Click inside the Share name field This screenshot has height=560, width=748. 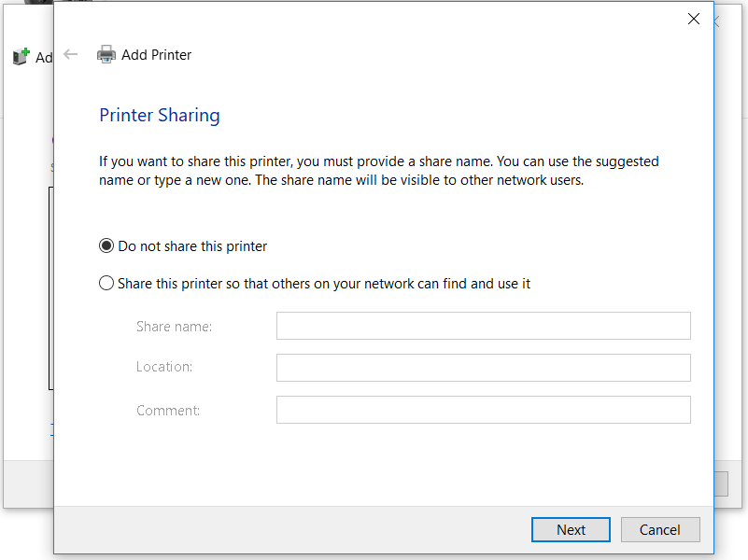(483, 325)
